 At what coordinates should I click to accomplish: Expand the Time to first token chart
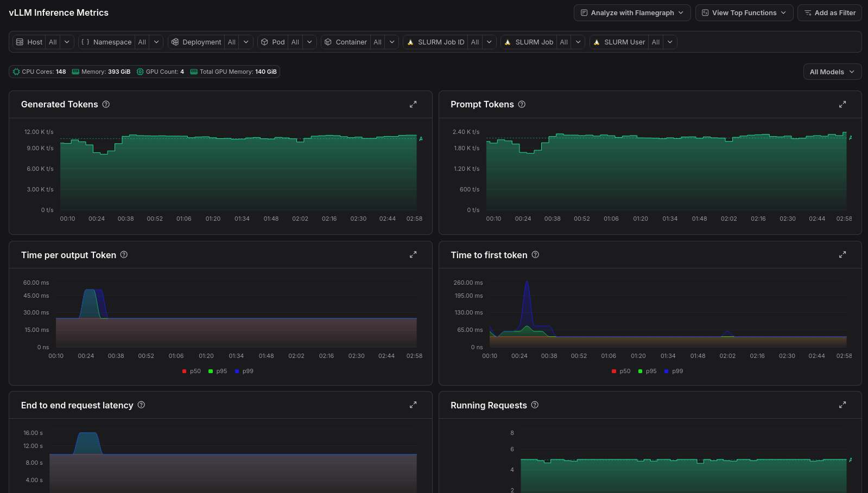pyautogui.click(x=842, y=254)
